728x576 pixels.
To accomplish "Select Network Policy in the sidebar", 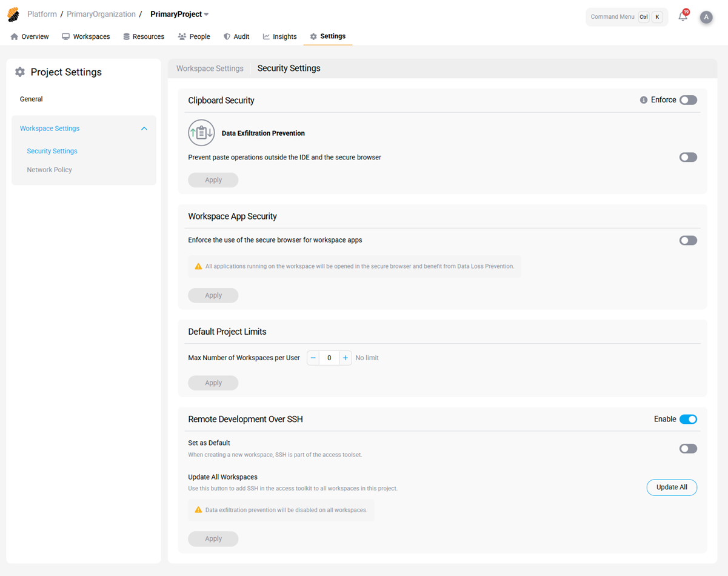I will [x=49, y=169].
